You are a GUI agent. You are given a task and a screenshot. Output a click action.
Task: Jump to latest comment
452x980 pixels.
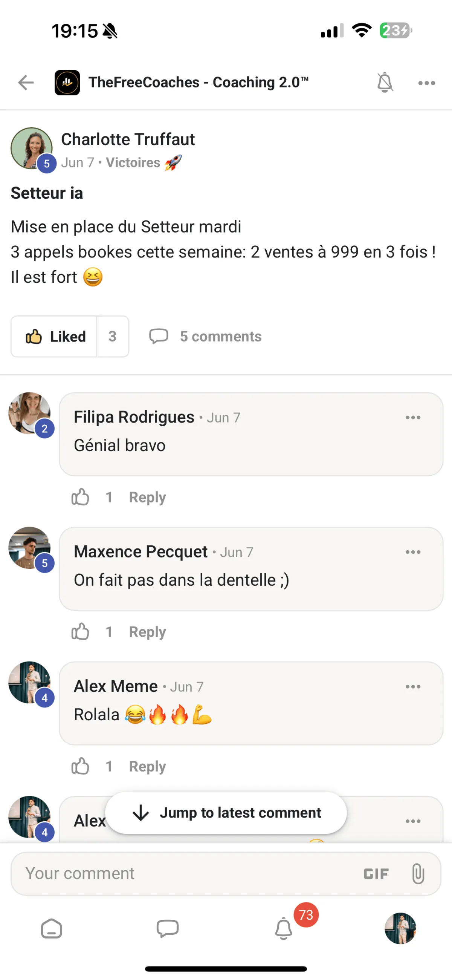[x=226, y=813]
